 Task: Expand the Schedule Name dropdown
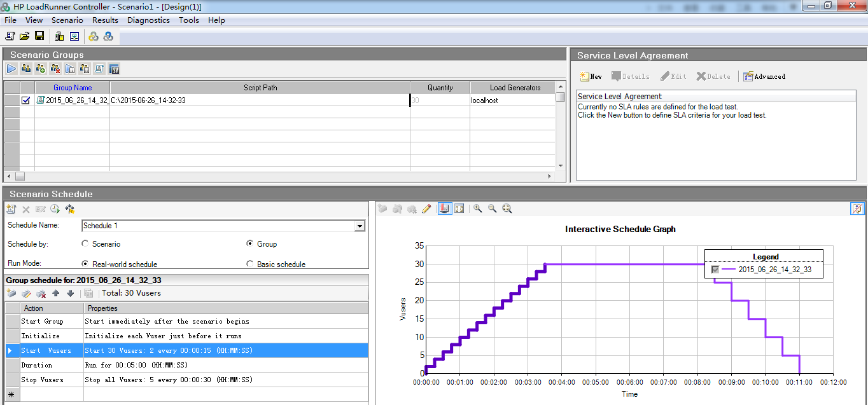360,226
